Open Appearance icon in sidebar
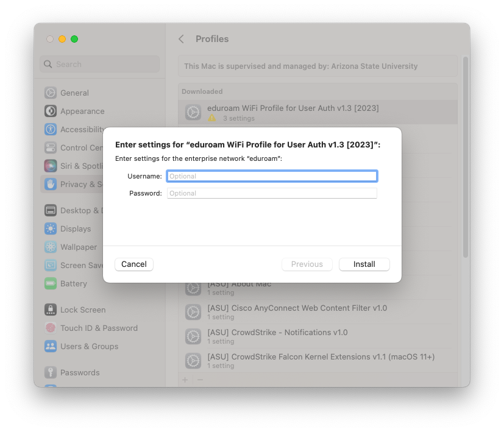The height and width of the screenshot is (432, 504). [x=51, y=112]
